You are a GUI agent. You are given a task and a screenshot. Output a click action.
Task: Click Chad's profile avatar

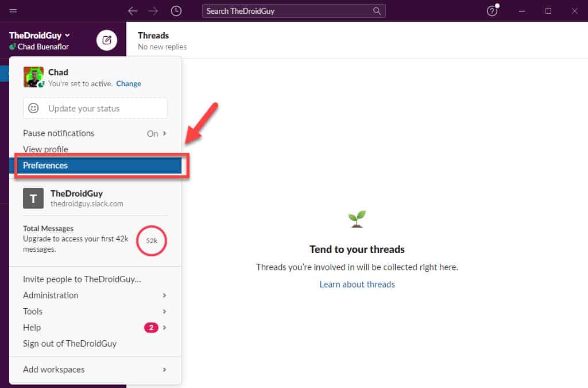tap(33, 77)
